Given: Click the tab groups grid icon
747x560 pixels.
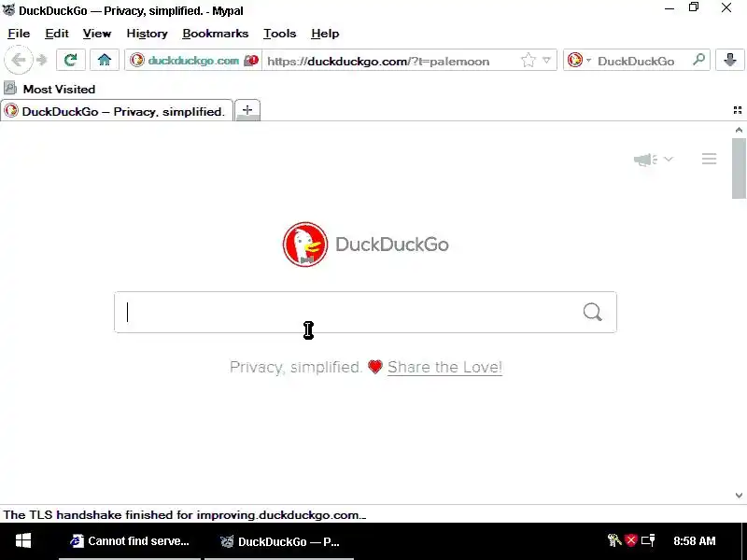Looking at the screenshot, I should (738, 110).
